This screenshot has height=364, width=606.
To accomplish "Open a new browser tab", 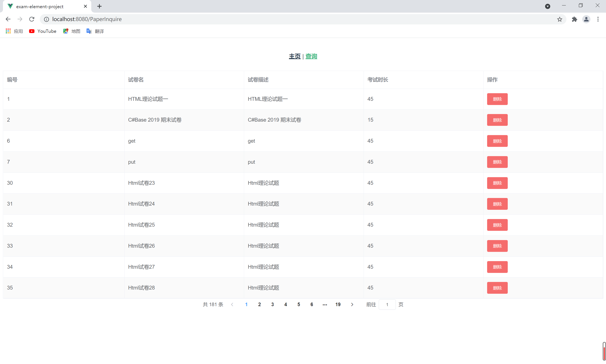I will click(99, 6).
